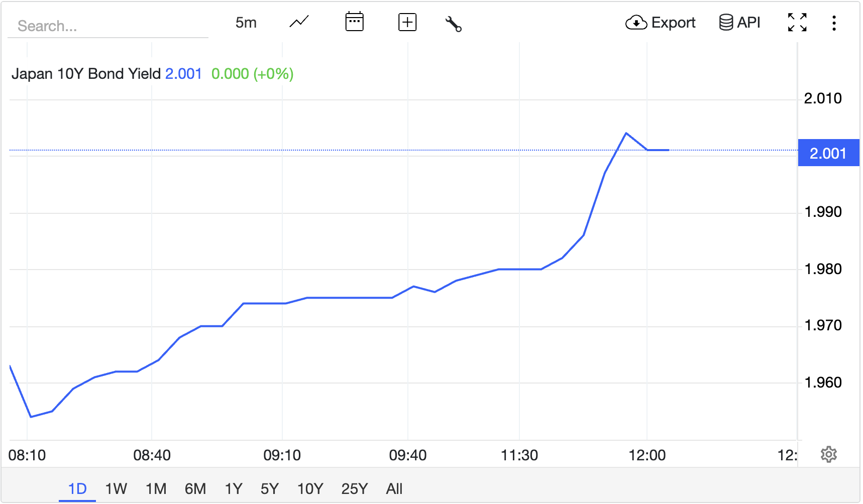Expand the chart to fullscreen
863x504 pixels.
point(798,22)
